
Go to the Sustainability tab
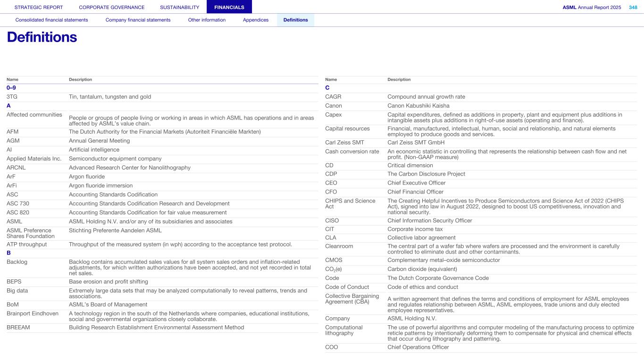[179, 7]
